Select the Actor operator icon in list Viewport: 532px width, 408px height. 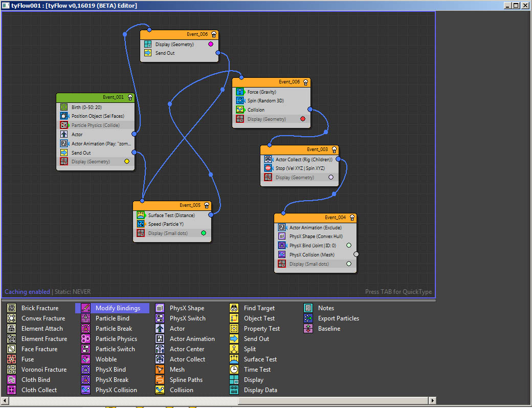click(160, 328)
